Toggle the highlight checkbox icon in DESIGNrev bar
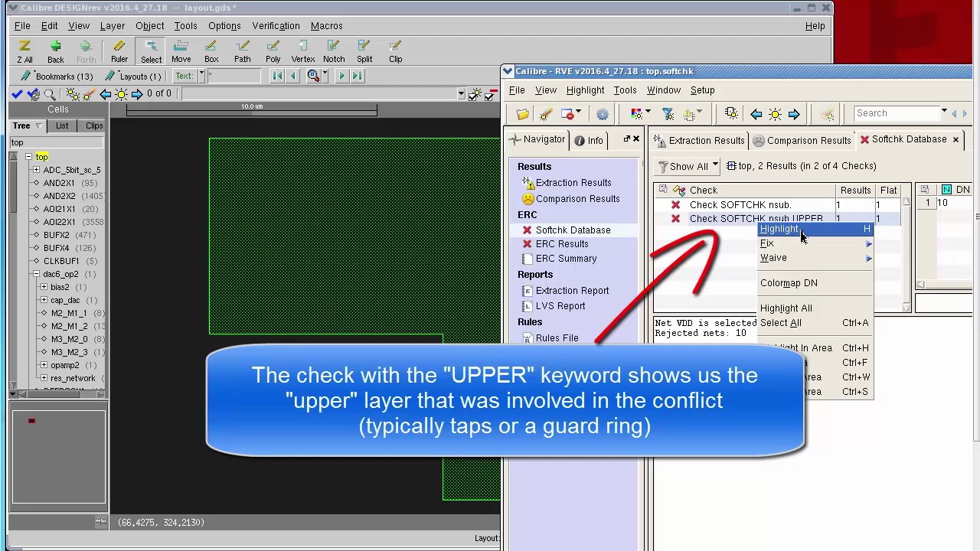The width and height of the screenshot is (980, 551). (475, 94)
